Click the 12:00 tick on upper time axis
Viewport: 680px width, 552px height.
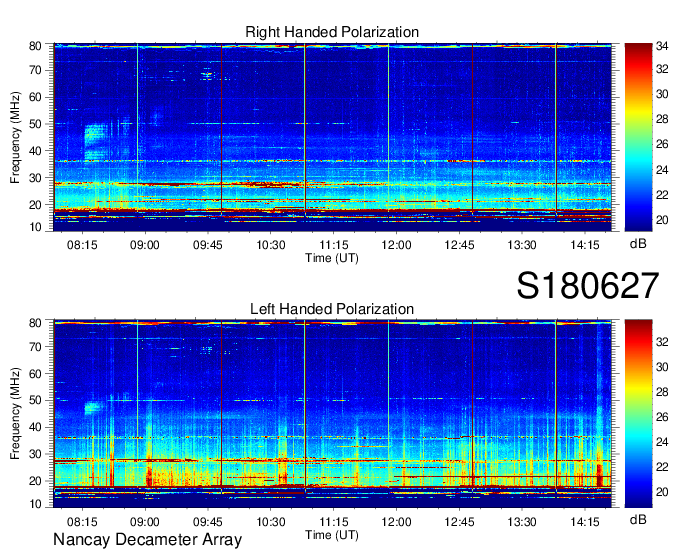(396, 245)
